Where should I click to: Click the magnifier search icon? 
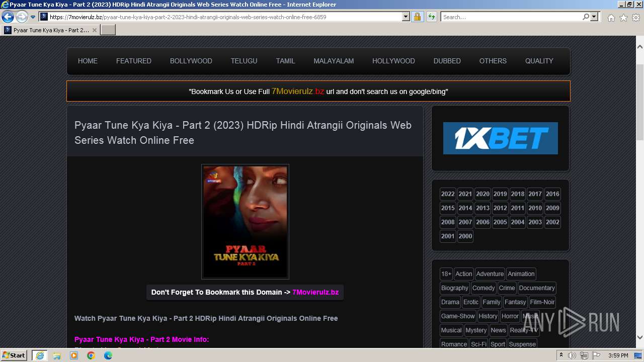pyautogui.click(x=586, y=17)
